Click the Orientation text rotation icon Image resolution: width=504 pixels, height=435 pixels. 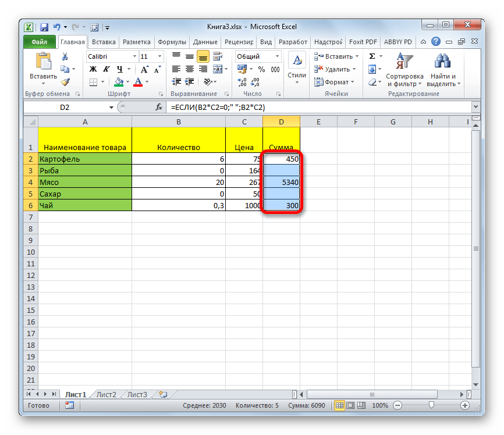[208, 82]
